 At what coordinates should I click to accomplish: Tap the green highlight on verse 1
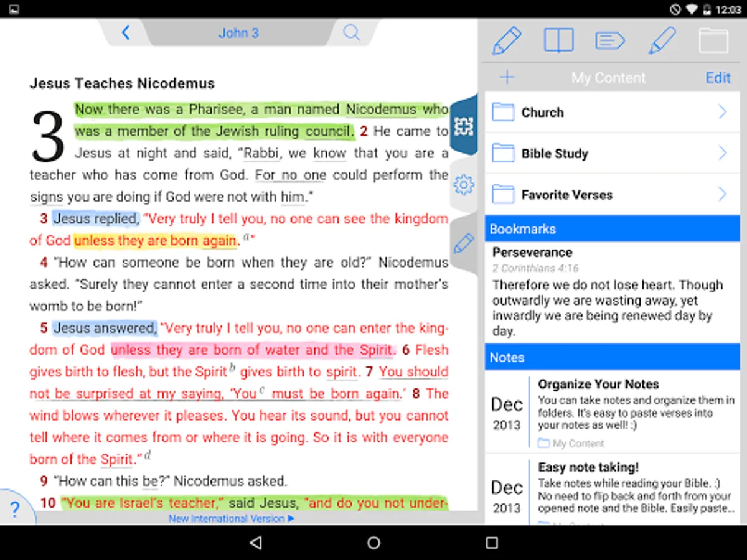261,120
